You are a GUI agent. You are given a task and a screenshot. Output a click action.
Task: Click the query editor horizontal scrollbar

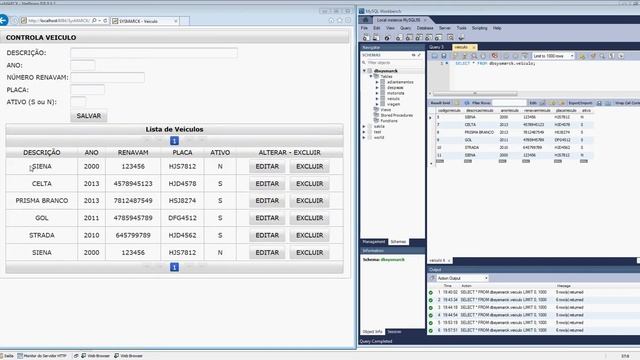click(x=475, y=93)
